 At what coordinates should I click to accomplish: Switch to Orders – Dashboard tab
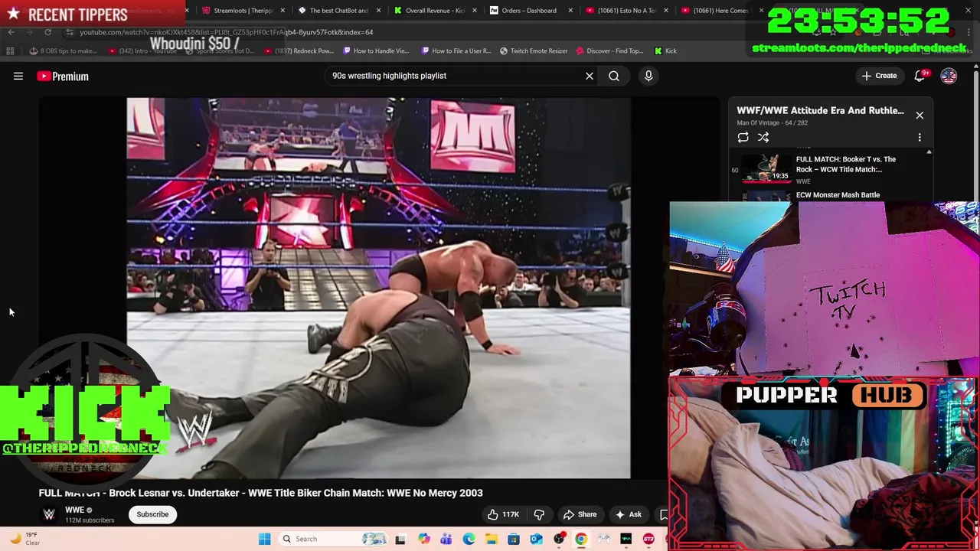[529, 11]
